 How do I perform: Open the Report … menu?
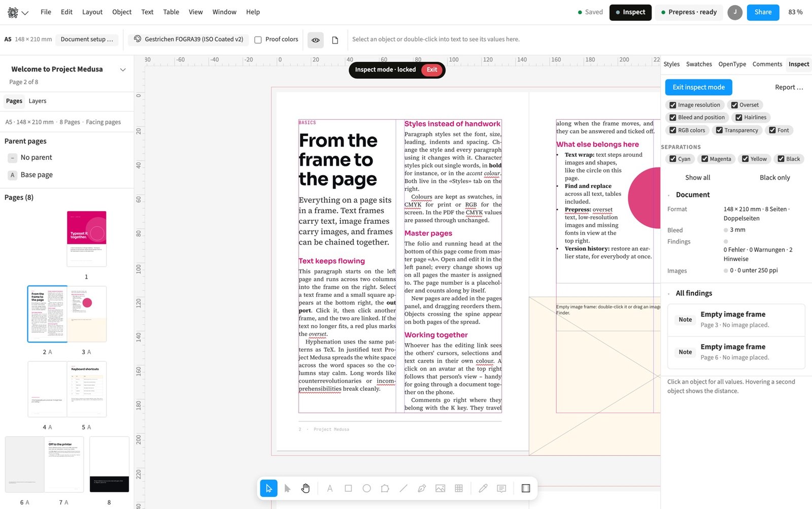(789, 87)
